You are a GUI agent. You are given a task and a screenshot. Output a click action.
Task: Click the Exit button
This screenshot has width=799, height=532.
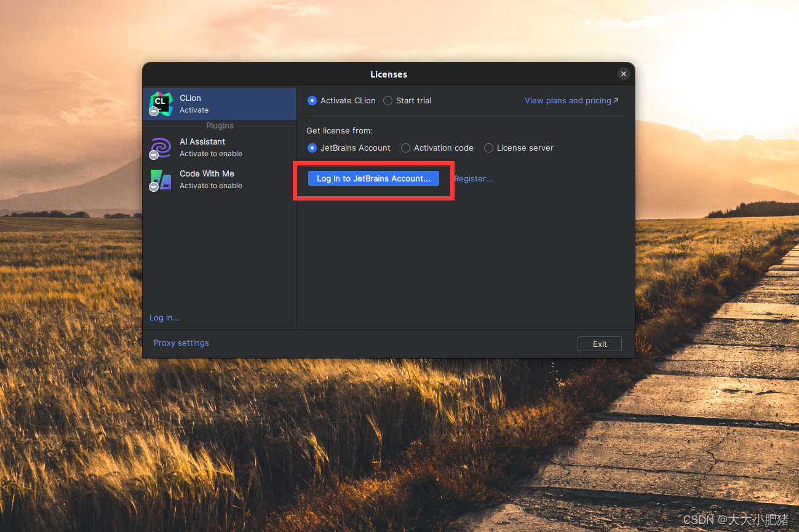click(x=600, y=344)
